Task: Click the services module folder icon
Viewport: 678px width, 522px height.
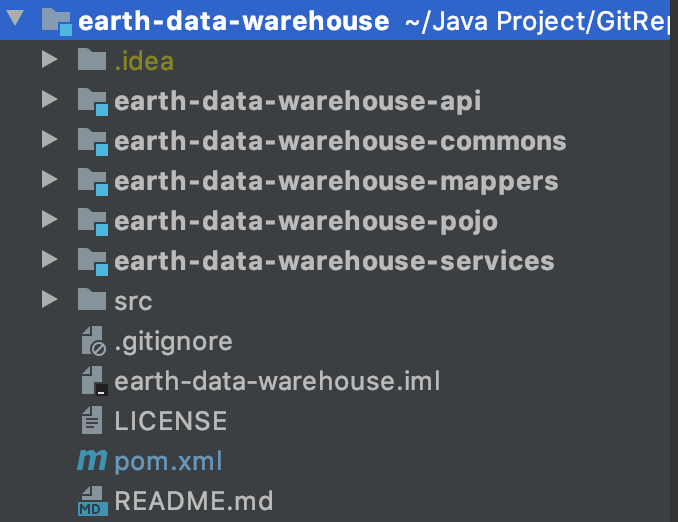Action: tap(93, 262)
